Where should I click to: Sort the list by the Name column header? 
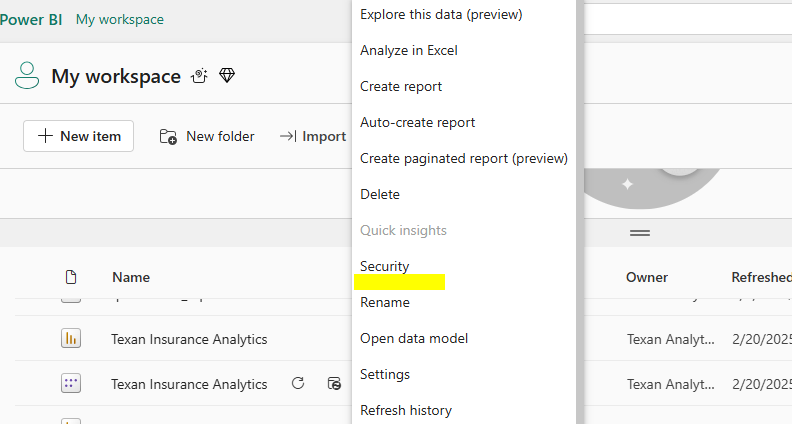(x=131, y=277)
